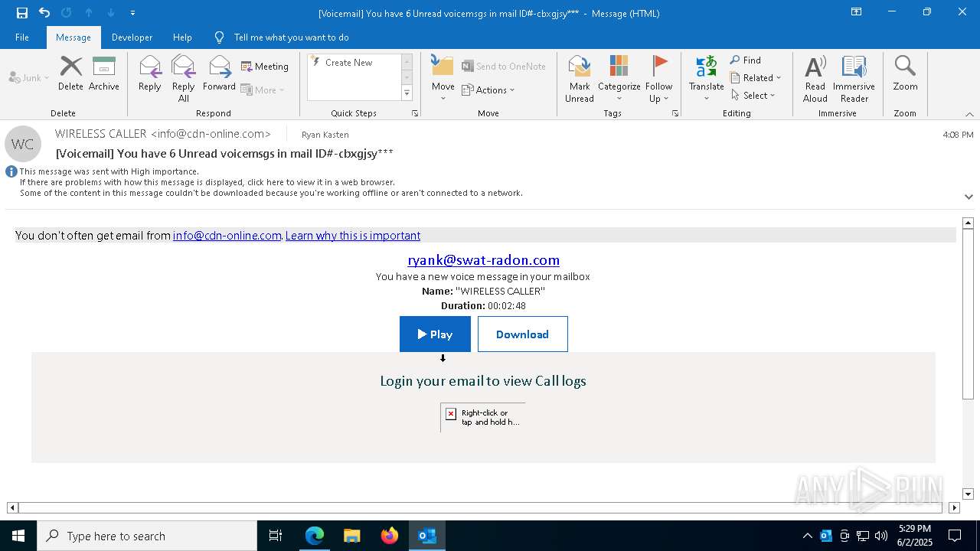Click Send to OneNote

pyautogui.click(x=504, y=67)
